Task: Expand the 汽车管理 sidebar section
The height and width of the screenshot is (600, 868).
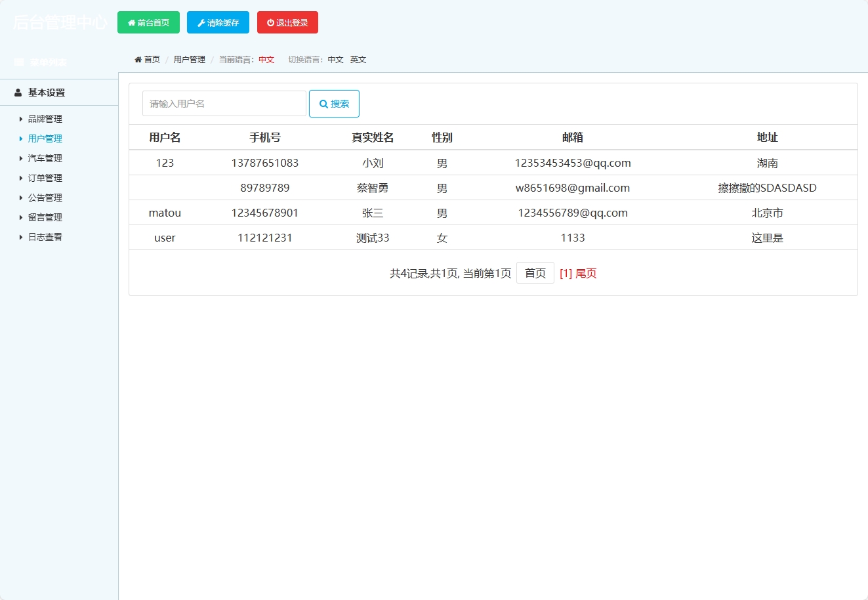Action: 44,158
